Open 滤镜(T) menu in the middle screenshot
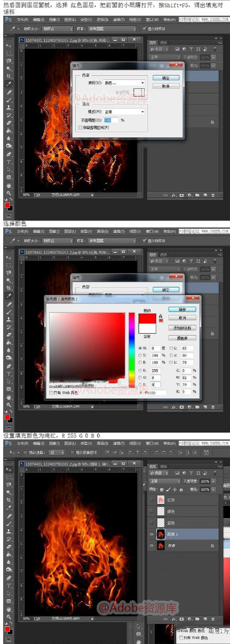The height and width of the screenshot is (644, 230). click(120, 230)
